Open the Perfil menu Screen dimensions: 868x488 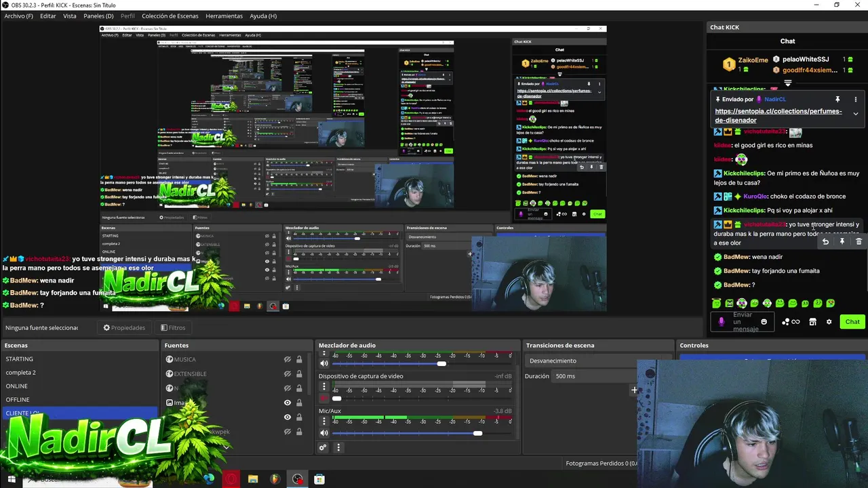point(127,16)
